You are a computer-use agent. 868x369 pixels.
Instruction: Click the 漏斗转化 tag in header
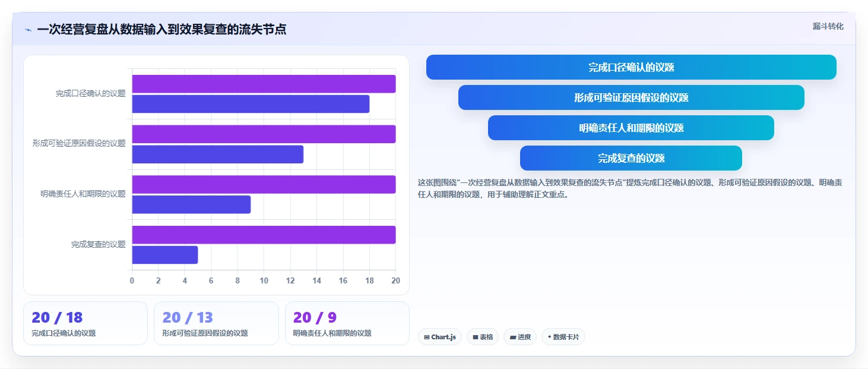point(828,27)
